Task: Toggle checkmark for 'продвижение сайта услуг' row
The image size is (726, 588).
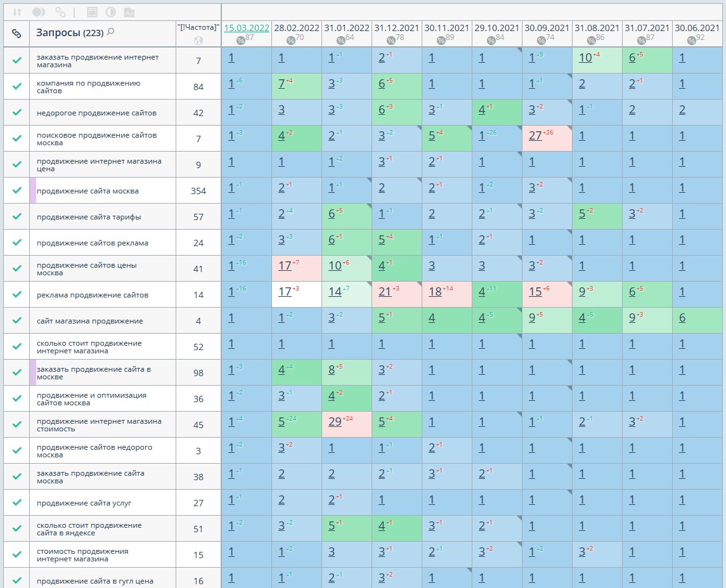Action: pyautogui.click(x=17, y=503)
